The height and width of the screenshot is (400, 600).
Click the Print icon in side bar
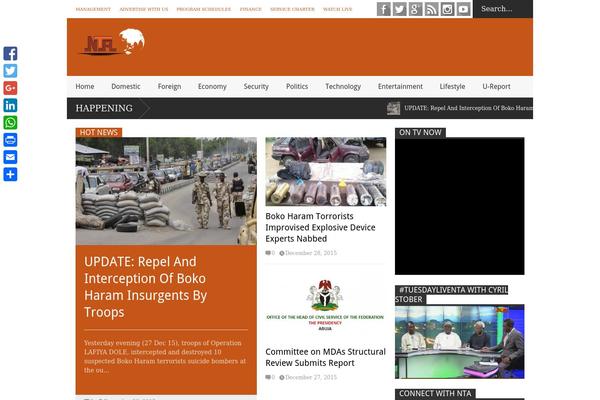(10, 140)
